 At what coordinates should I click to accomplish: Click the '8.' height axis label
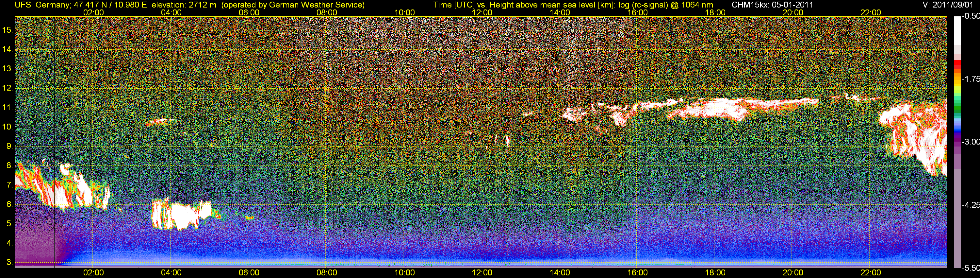pyautogui.click(x=10, y=166)
